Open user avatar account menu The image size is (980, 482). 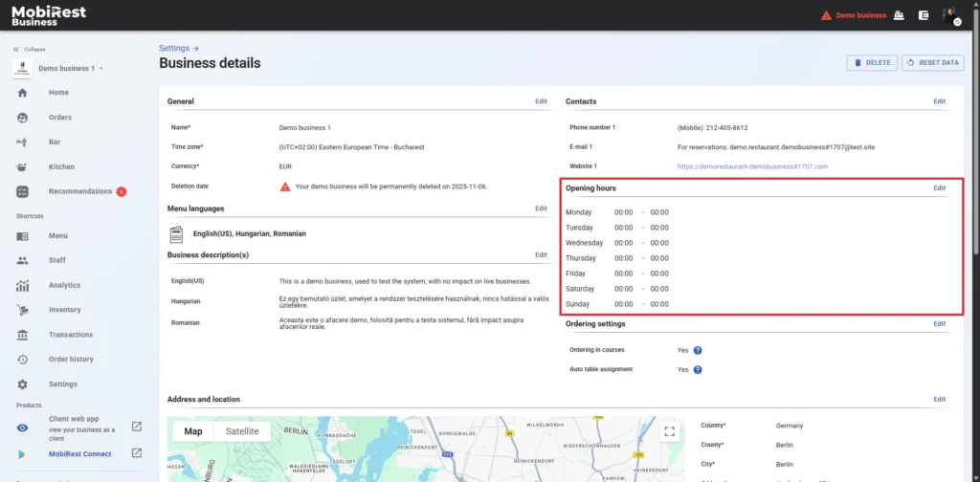[x=949, y=15]
